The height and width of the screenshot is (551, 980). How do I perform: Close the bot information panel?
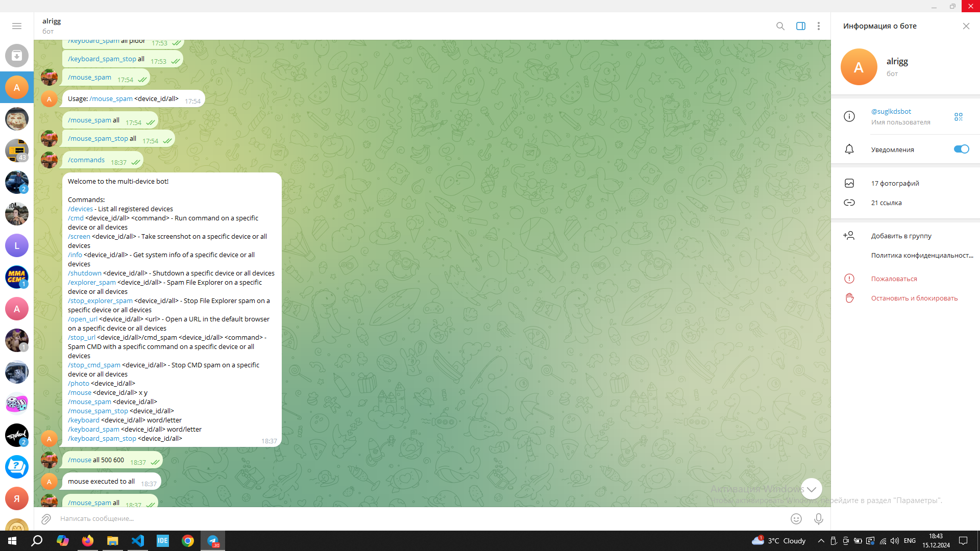(x=966, y=26)
